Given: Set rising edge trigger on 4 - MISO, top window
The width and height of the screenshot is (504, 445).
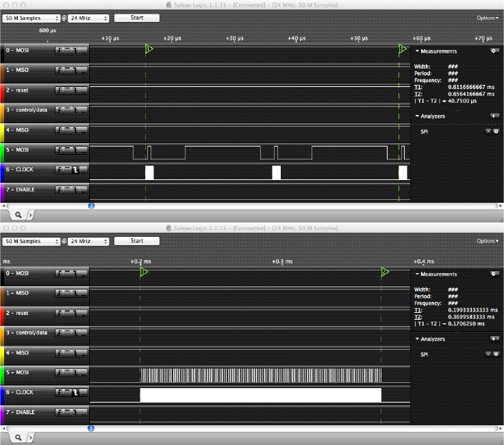Looking at the screenshot, I should point(60,131).
